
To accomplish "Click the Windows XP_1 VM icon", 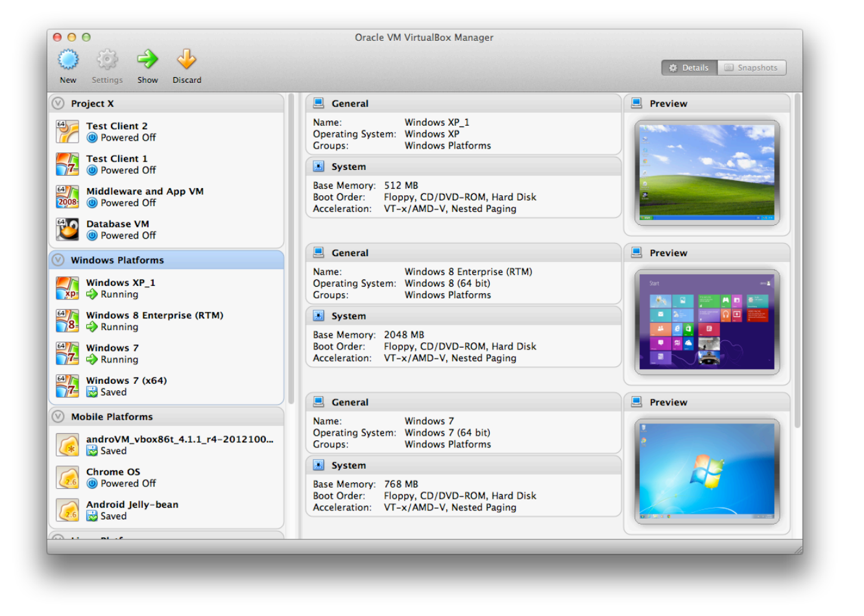I will point(67,288).
